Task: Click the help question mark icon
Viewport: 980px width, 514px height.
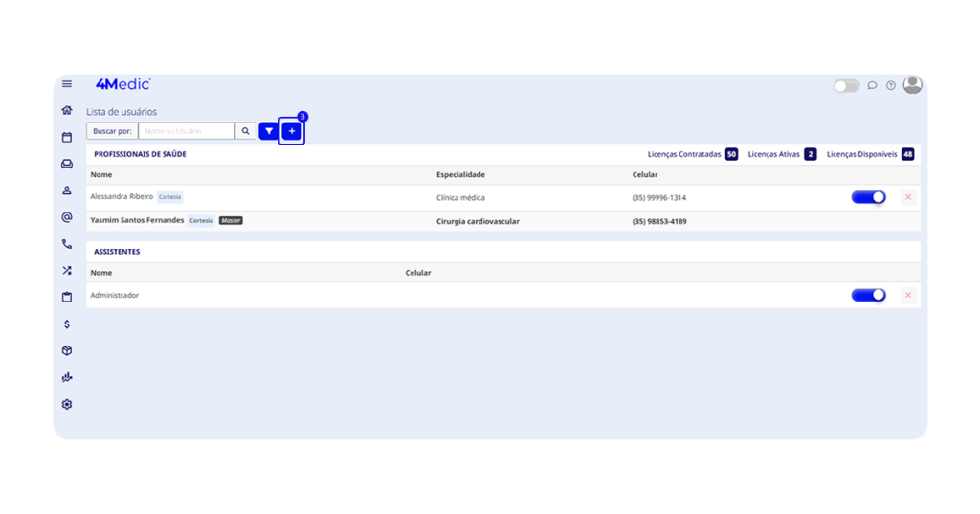Action: [x=891, y=86]
